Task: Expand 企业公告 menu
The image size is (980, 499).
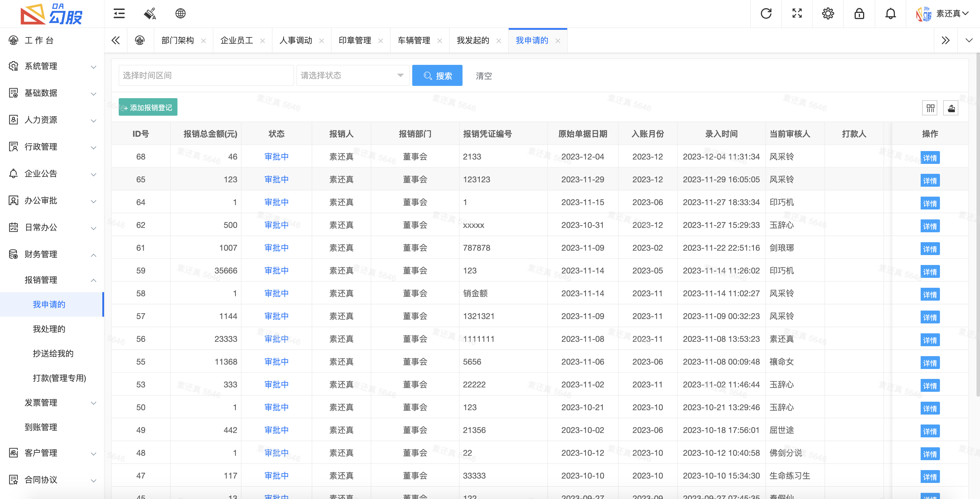Action: tap(52, 174)
